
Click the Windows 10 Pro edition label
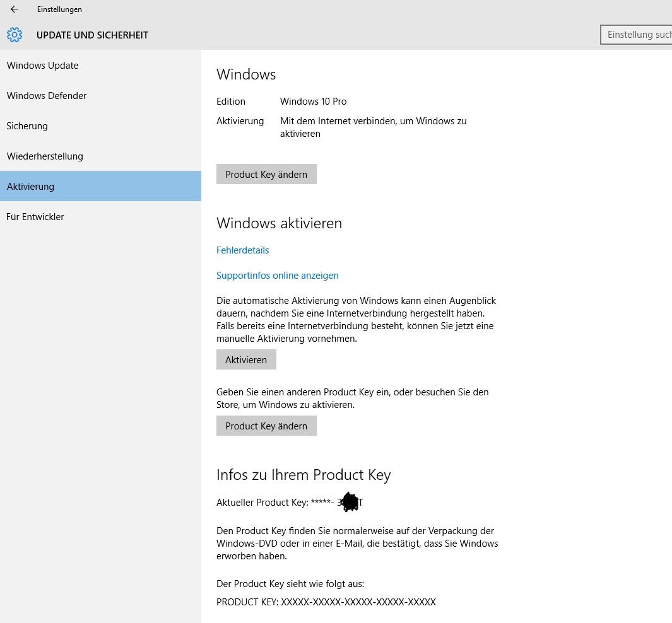coord(313,101)
